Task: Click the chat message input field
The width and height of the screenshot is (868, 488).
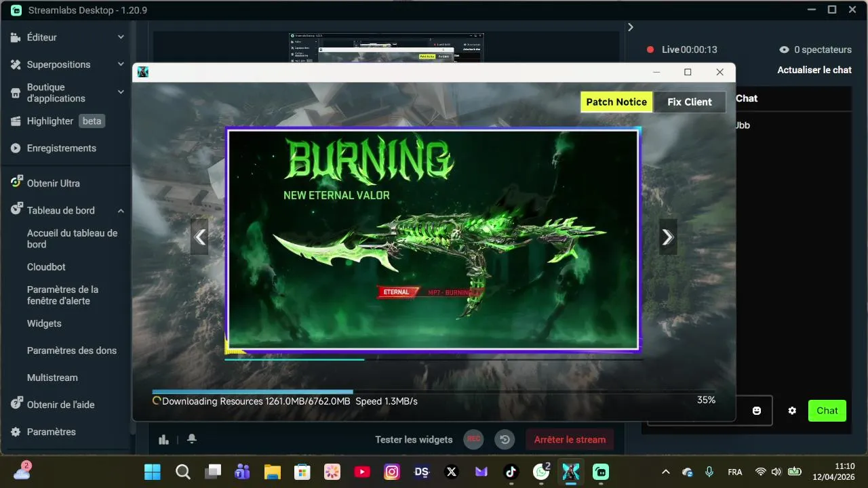Action: [709, 411]
